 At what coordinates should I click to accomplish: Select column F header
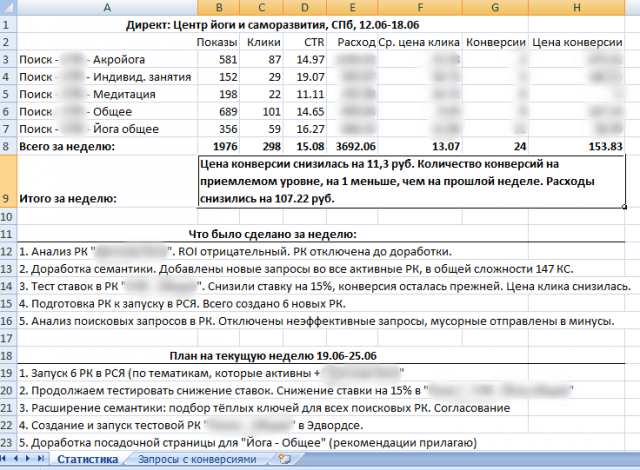click(x=420, y=7)
